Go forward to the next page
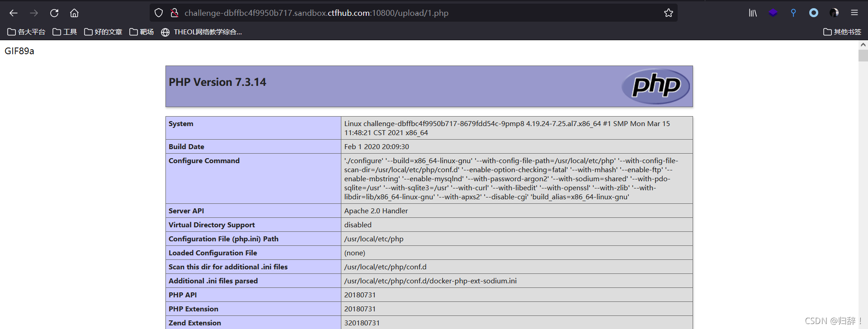 tap(34, 13)
